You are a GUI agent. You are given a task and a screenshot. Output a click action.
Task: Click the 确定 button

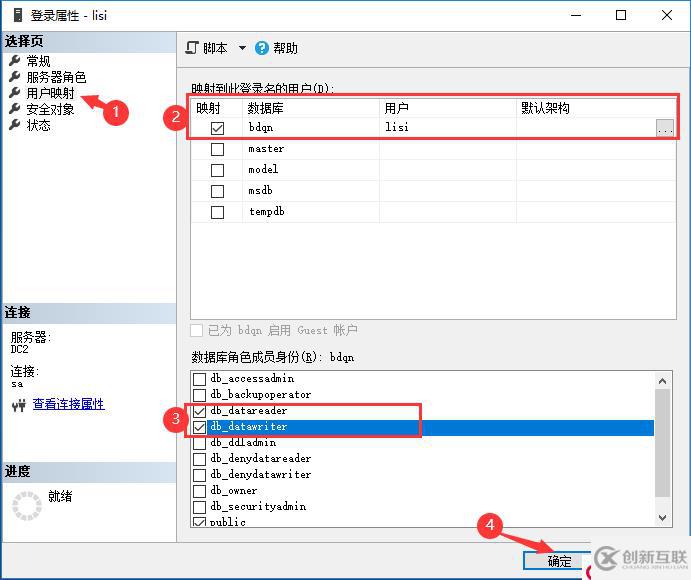558,561
